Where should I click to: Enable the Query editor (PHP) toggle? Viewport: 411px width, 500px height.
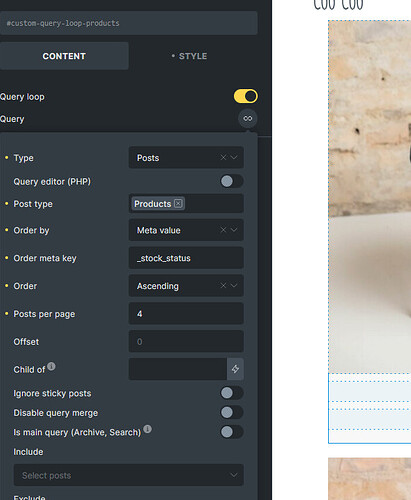pos(232,181)
